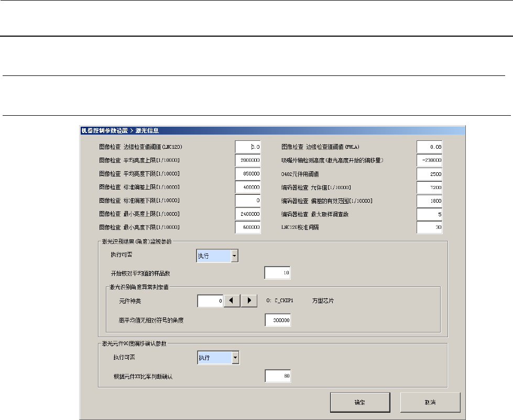Viewport: 513px width, 420px height.
Task: Focus the 标准偏差上限 field showing 400000
Action: [x=248, y=187]
